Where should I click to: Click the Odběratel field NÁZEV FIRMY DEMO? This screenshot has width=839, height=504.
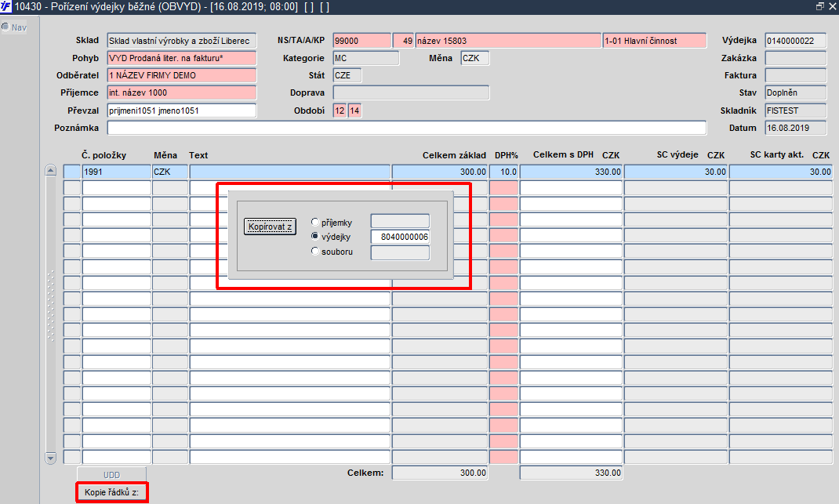(181, 75)
